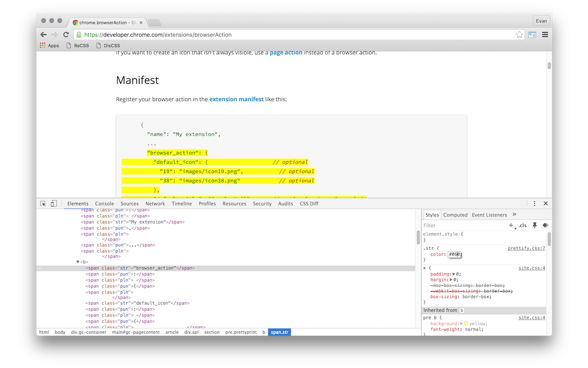Click the b node in Inherited from
The width and height of the screenshot is (588, 368).
pos(462,310)
